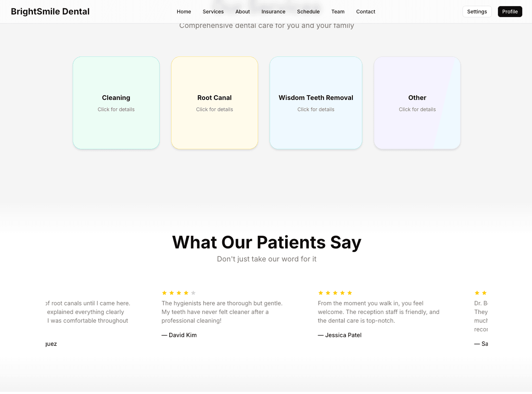Expand the Other services card
The width and height of the screenshot is (532, 394).
pos(417,103)
